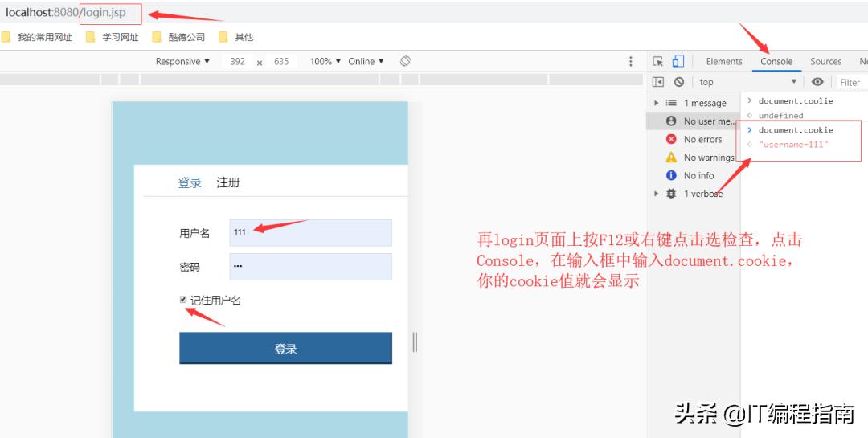Click the viewport width field 392
Viewport: 868px width, 438px height.
(237, 61)
